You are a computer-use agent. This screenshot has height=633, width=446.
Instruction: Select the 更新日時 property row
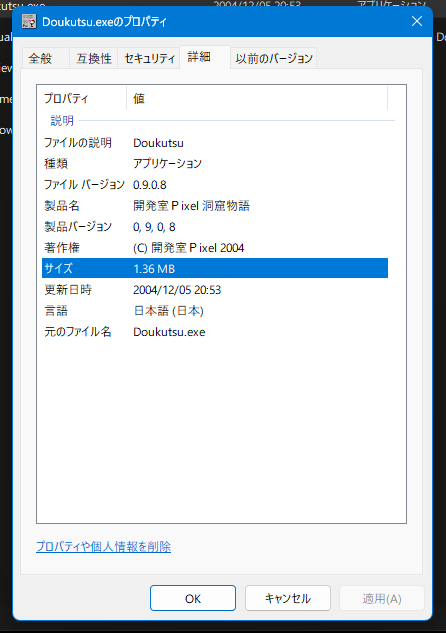pyautogui.click(x=215, y=289)
